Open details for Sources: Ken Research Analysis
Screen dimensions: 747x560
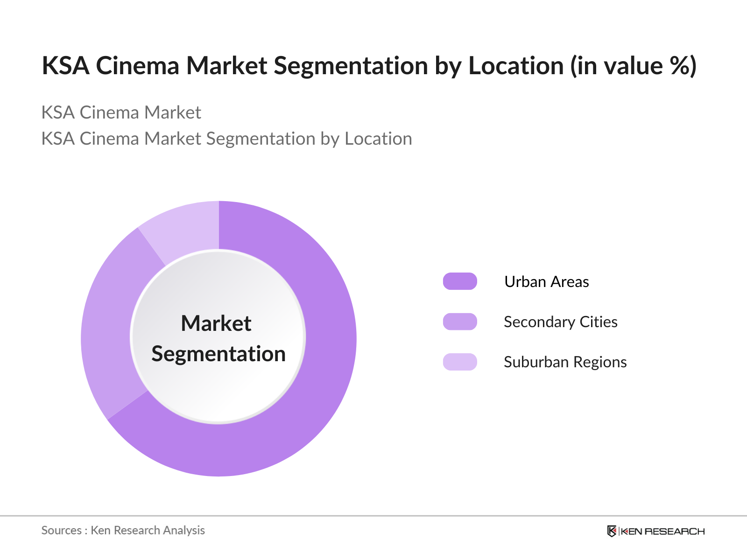pyautogui.click(x=123, y=530)
